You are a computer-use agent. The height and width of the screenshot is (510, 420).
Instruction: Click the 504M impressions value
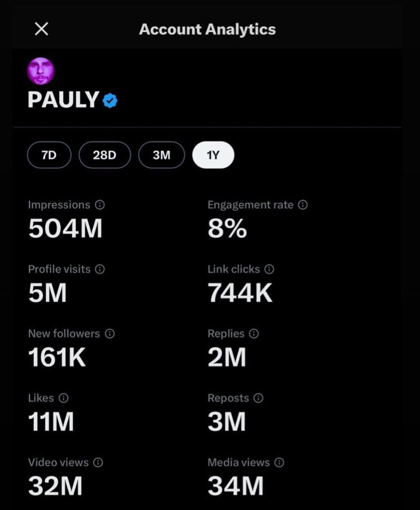coord(65,229)
